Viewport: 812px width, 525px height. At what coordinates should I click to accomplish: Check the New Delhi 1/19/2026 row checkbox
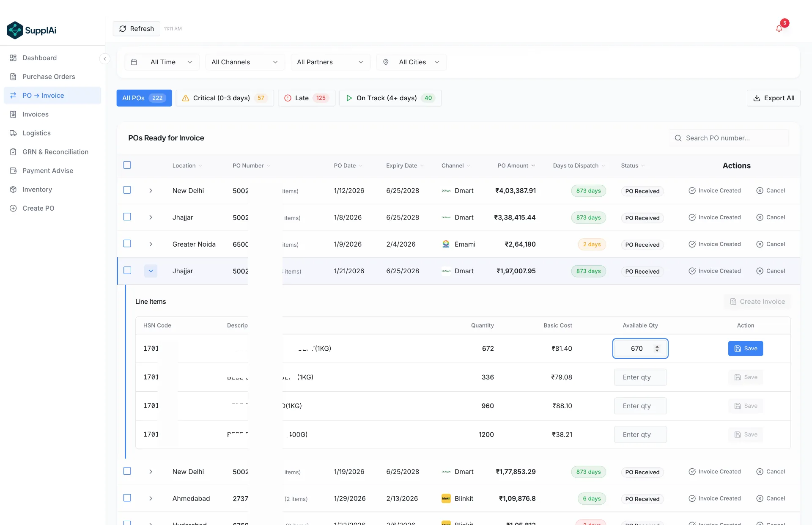pos(127,471)
